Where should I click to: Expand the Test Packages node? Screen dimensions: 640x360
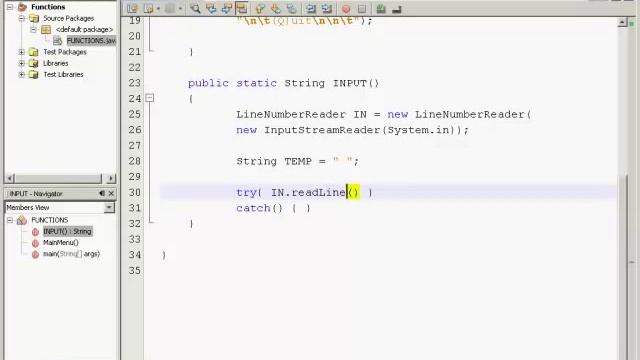coord(22,52)
